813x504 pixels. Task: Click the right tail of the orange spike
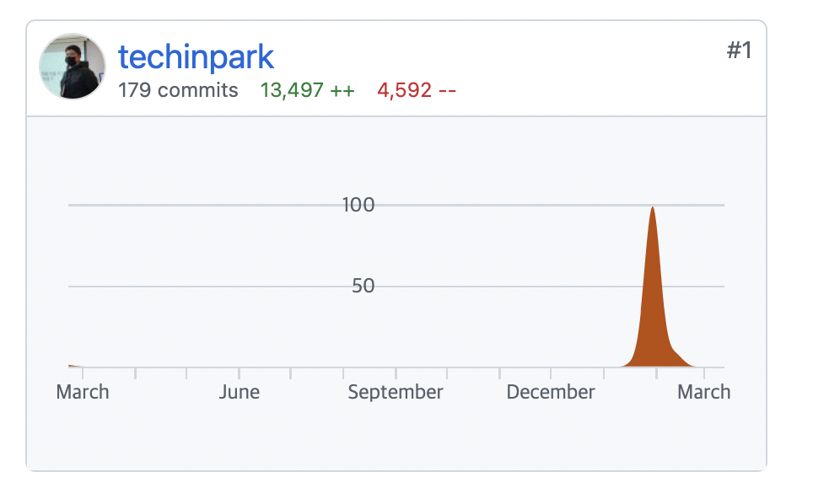click(680, 358)
